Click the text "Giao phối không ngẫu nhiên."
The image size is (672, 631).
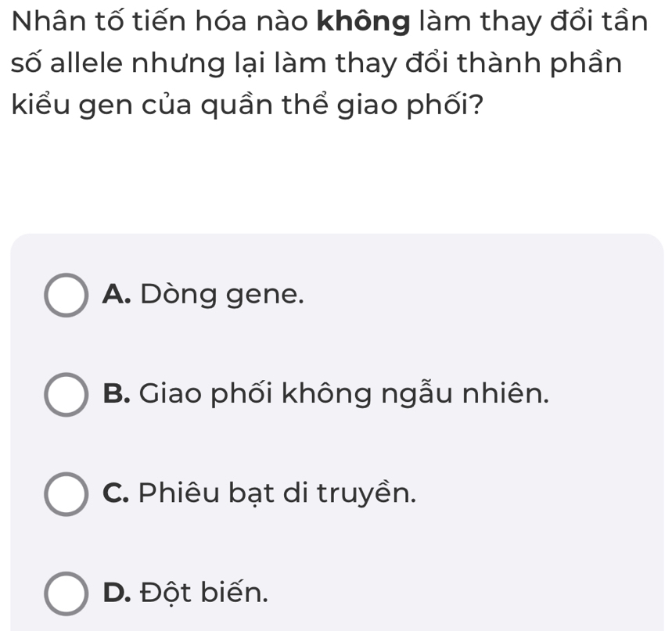[345, 394]
